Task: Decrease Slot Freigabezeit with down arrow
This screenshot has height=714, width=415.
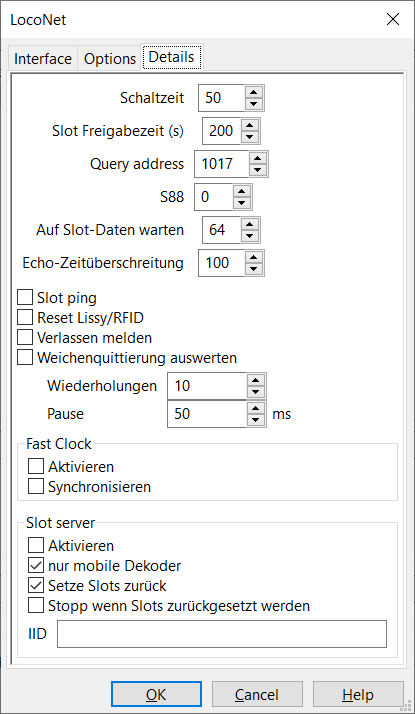Action: coord(250,137)
